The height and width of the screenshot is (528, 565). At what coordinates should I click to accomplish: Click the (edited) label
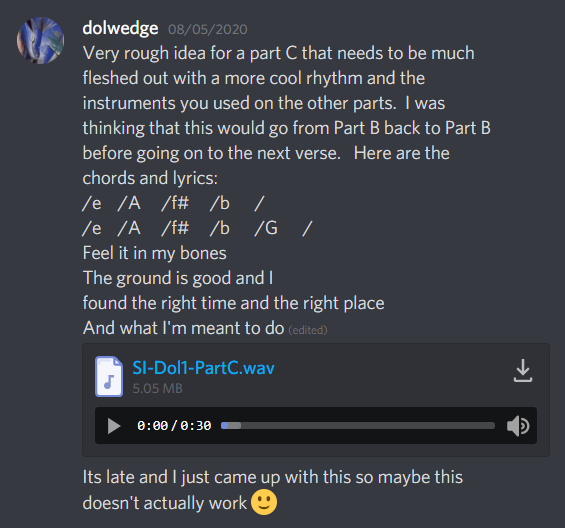308,330
